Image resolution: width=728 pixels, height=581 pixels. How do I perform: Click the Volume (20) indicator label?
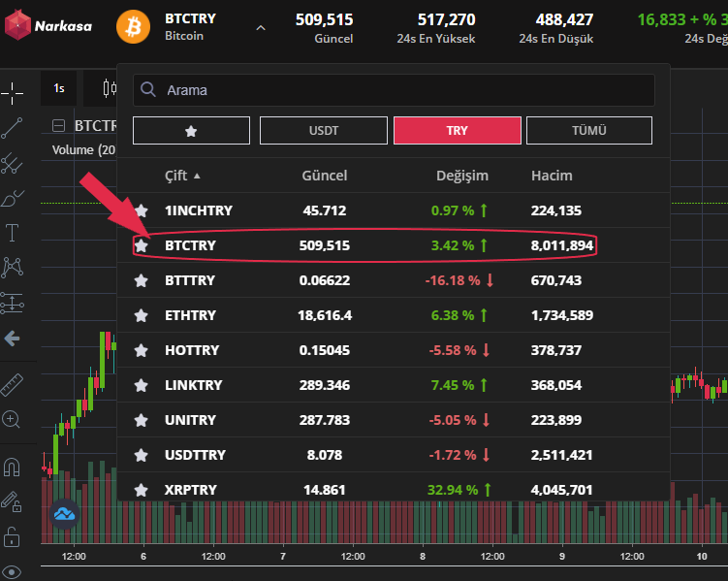[x=83, y=150]
